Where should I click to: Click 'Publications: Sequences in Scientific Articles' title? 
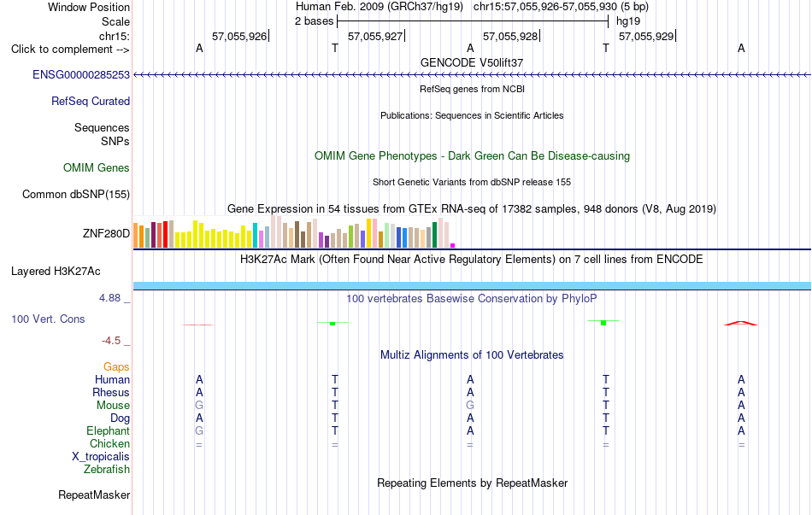point(472,115)
